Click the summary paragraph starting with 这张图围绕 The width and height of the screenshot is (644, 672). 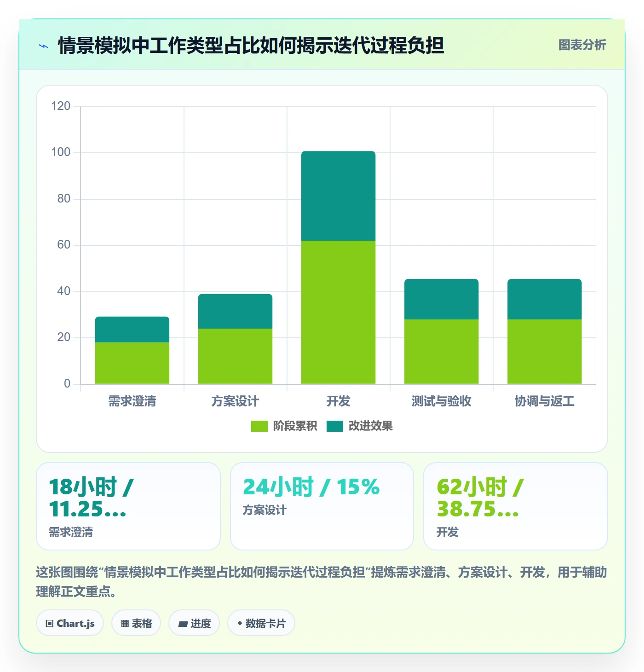coord(322,582)
